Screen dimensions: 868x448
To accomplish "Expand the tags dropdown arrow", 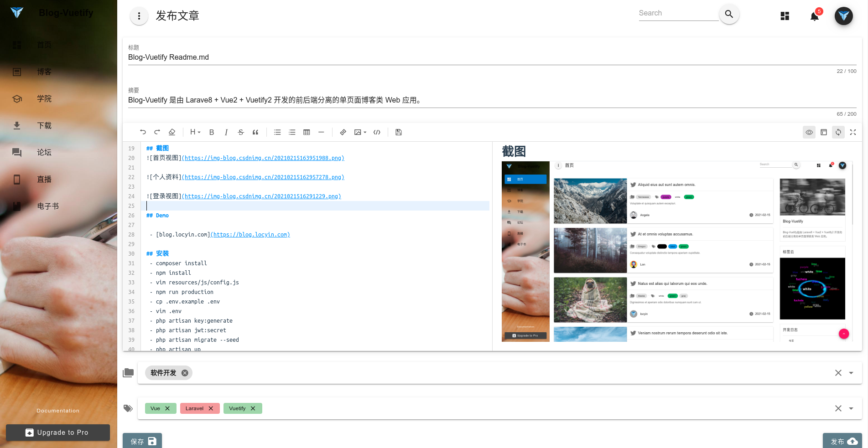I will 851,408.
